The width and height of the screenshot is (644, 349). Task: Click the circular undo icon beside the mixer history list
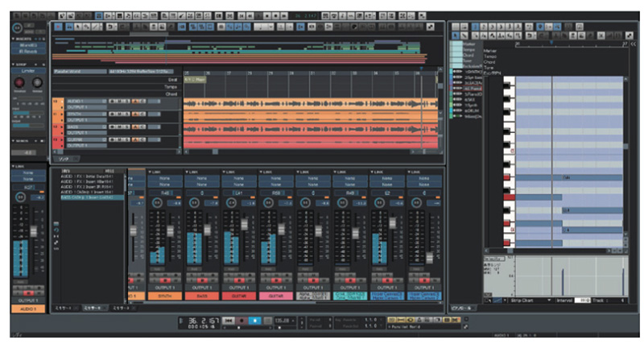56,230
